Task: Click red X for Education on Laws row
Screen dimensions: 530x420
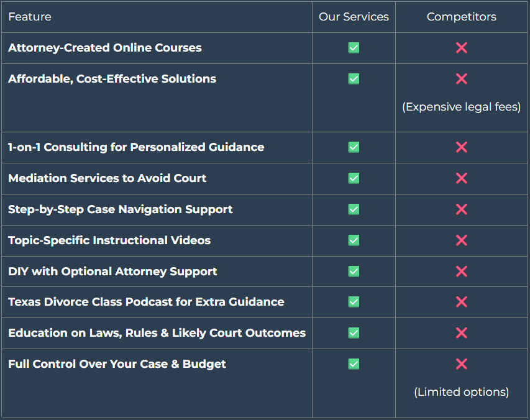Action: (461, 333)
